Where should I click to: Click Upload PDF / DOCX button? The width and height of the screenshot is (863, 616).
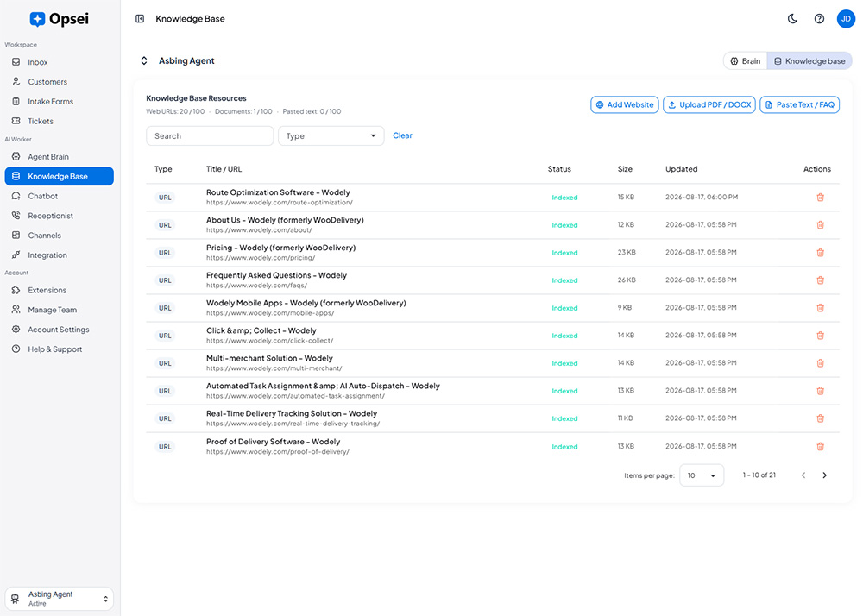(x=709, y=104)
